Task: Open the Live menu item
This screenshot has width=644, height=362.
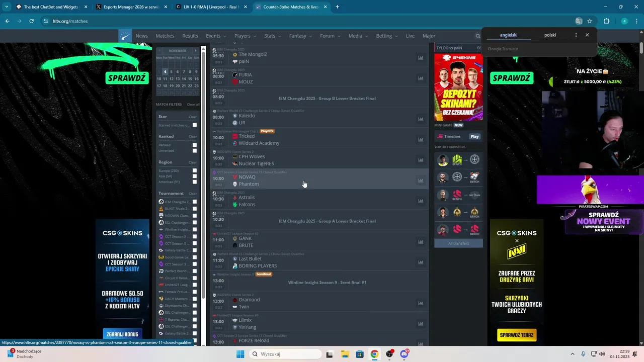Action: [x=410, y=36]
